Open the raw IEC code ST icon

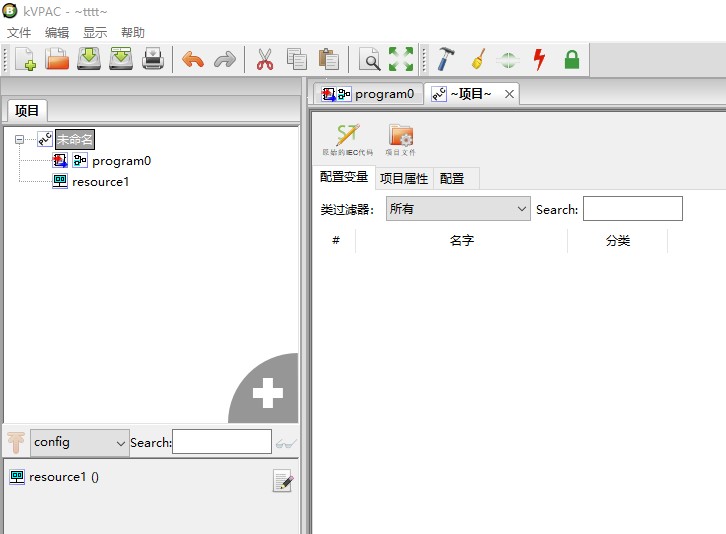(x=347, y=137)
